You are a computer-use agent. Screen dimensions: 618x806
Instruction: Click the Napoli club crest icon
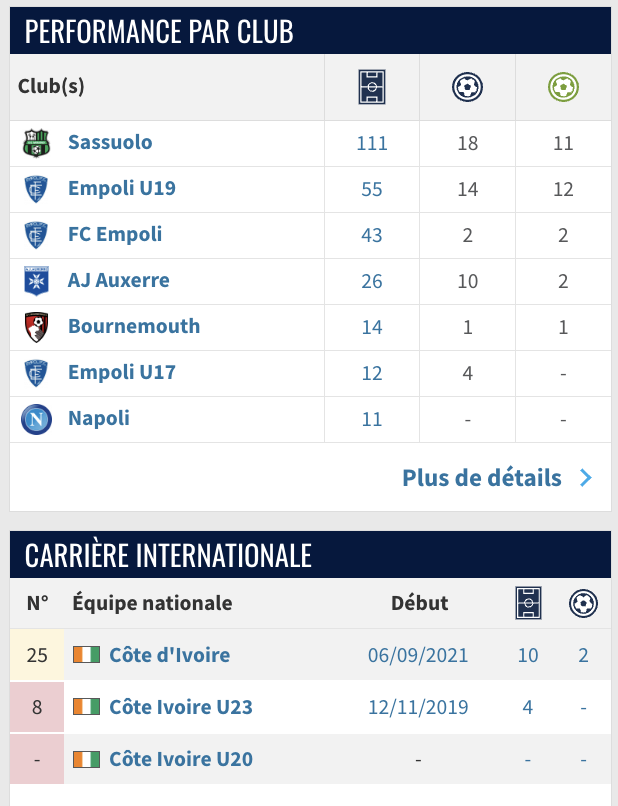(36, 419)
